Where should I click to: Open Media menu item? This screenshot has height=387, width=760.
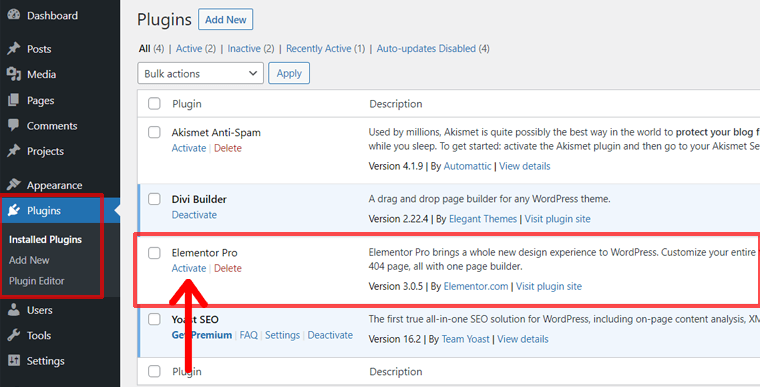click(x=42, y=74)
